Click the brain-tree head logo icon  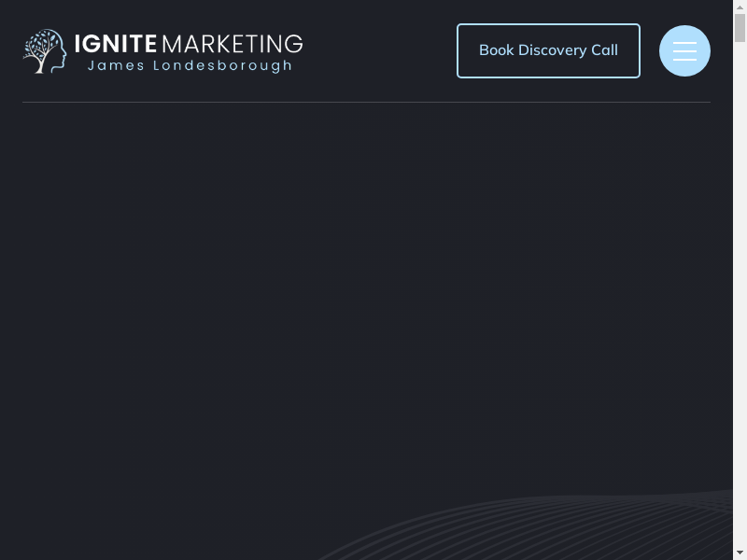point(45,51)
